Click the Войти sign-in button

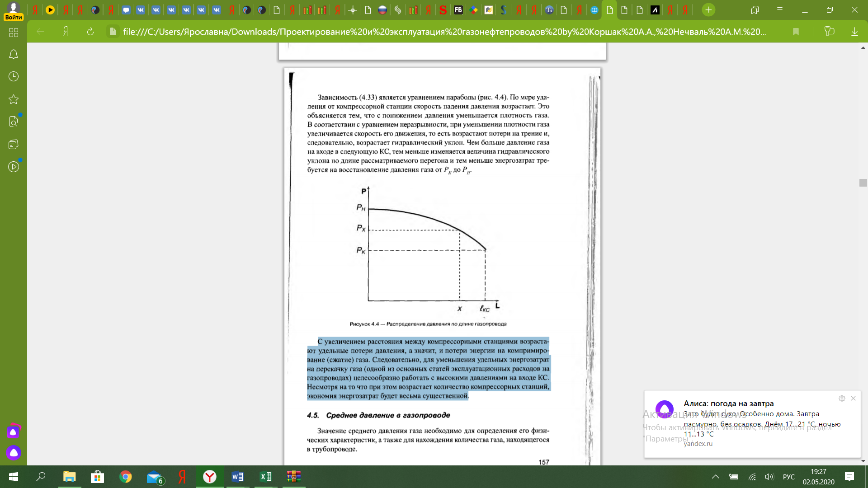pyautogui.click(x=14, y=17)
